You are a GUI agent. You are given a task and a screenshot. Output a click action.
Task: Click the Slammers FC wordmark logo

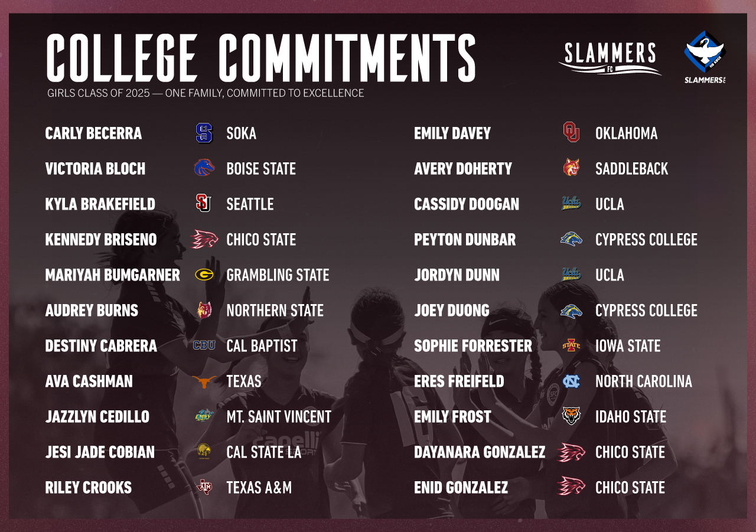click(x=610, y=58)
